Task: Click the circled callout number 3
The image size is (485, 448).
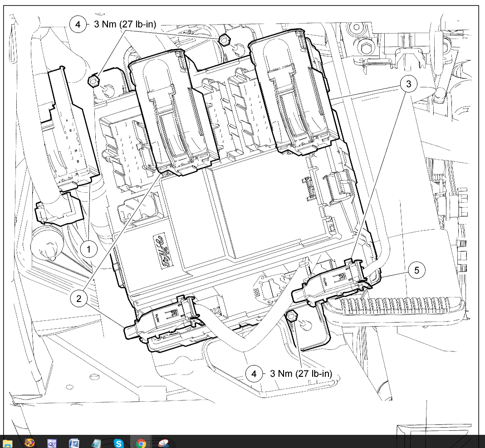Action: pos(409,84)
